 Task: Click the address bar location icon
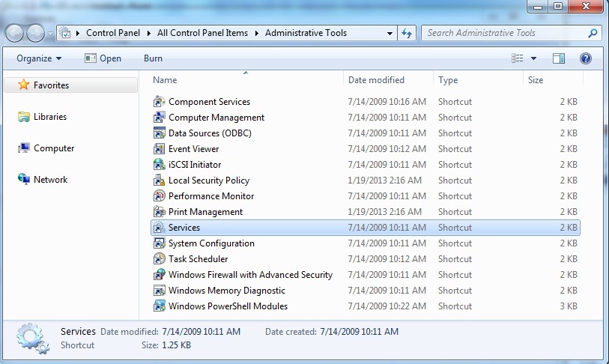(x=66, y=33)
